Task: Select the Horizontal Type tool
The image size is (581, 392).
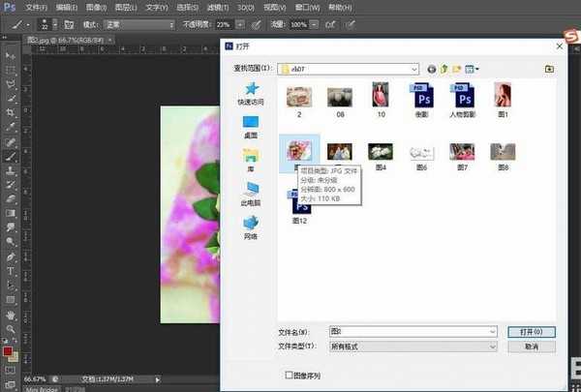Action: (x=11, y=272)
